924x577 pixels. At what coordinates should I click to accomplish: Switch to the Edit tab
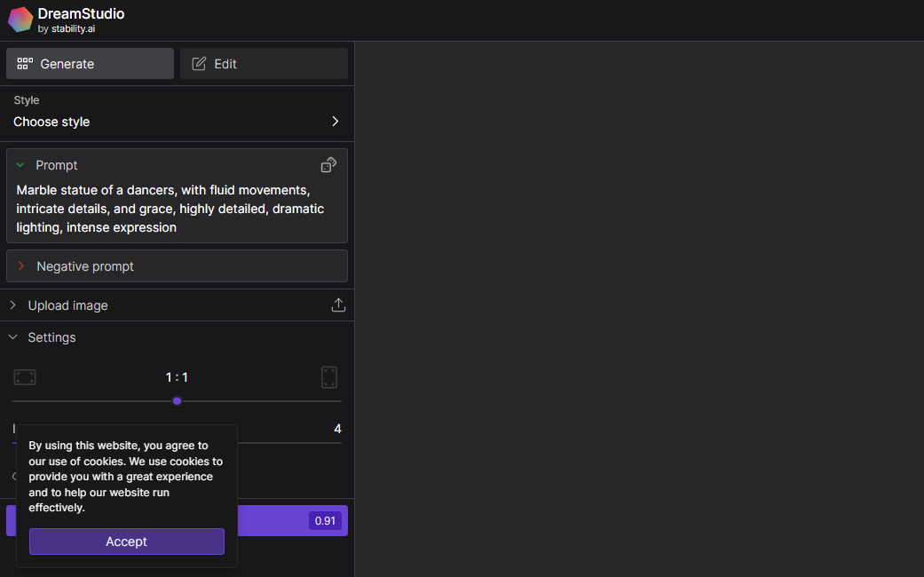[264, 64]
